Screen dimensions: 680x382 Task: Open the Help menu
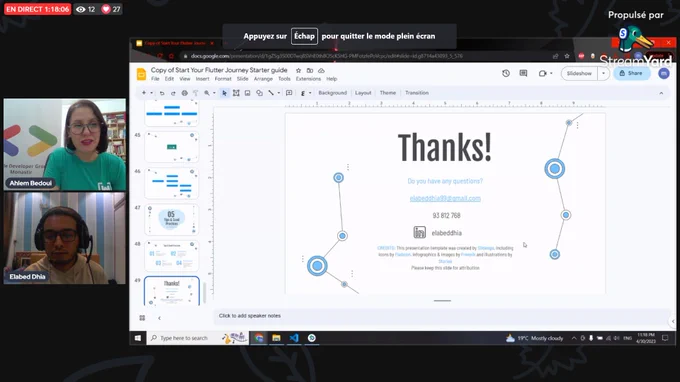(x=332, y=79)
